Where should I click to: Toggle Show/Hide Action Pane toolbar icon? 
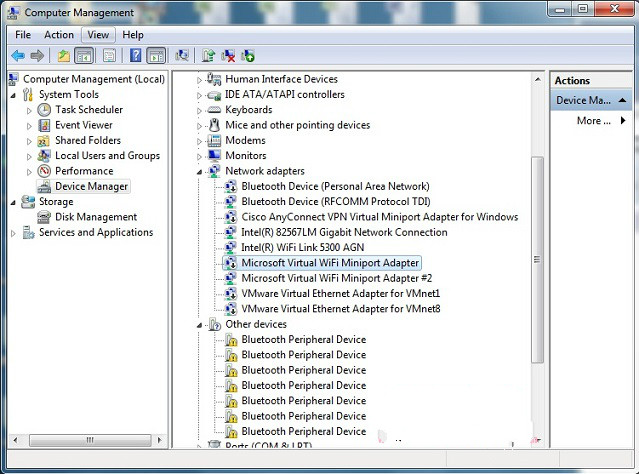pos(156,55)
